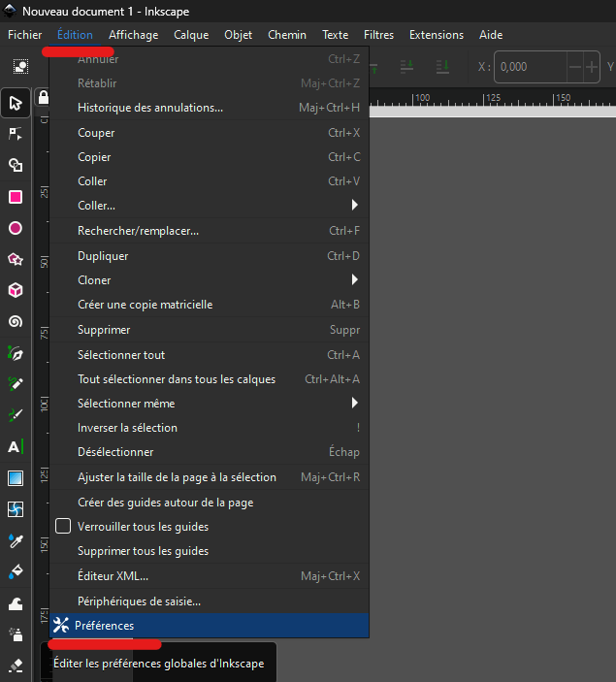Select the Star polygon tool
This screenshot has width=616, height=682.
[16, 259]
